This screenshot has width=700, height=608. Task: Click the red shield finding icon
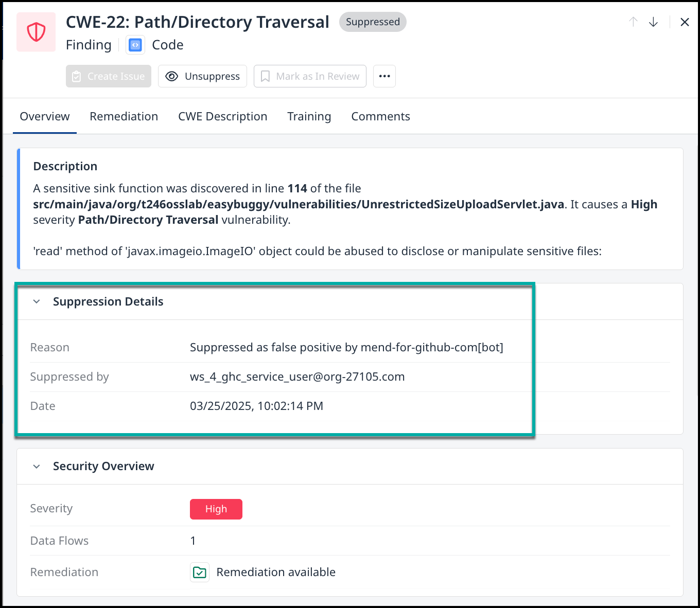36,32
